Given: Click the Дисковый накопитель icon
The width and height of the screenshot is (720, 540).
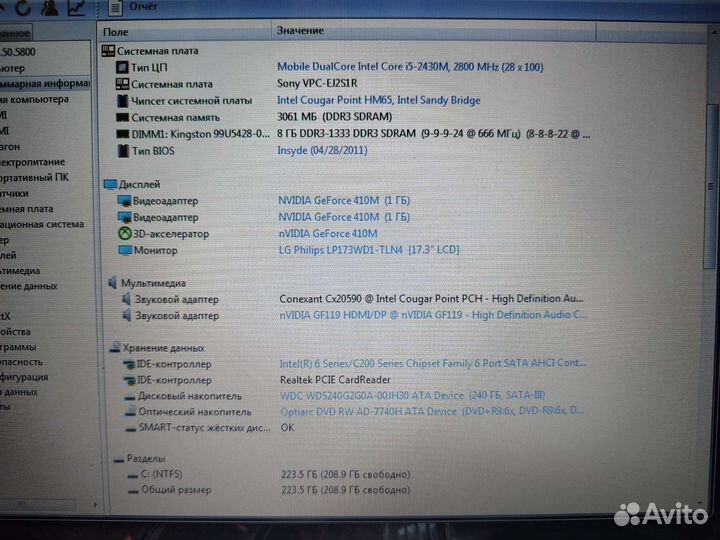Looking at the screenshot, I should (x=130, y=396).
